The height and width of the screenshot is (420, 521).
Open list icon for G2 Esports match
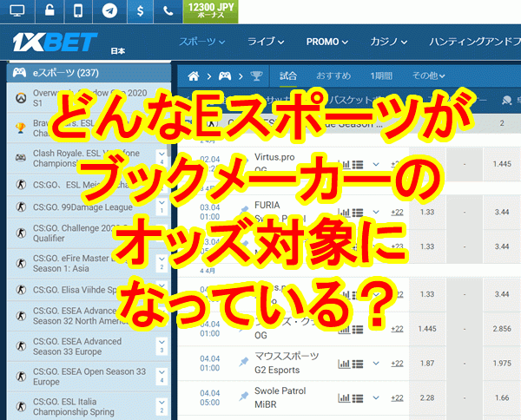(358, 364)
